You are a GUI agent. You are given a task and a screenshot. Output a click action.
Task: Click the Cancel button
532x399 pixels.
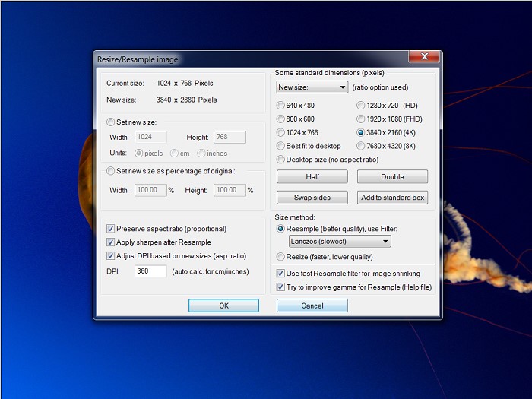click(x=312, y=306)
